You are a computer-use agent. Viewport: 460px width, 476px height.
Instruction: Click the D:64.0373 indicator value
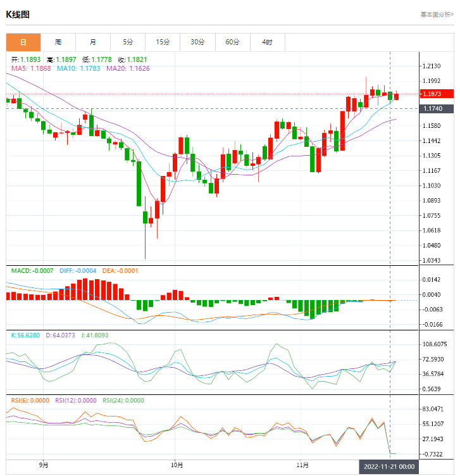(60, 335)
